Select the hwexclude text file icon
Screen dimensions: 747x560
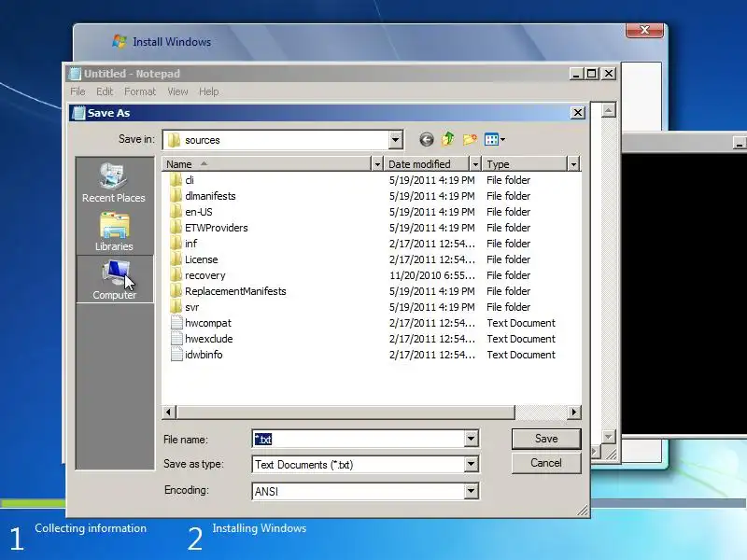176,339
